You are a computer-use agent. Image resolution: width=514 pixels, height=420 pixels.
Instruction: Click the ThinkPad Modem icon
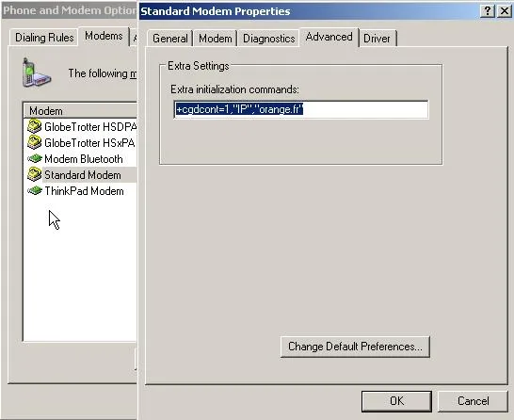click(x=35, y=190)
